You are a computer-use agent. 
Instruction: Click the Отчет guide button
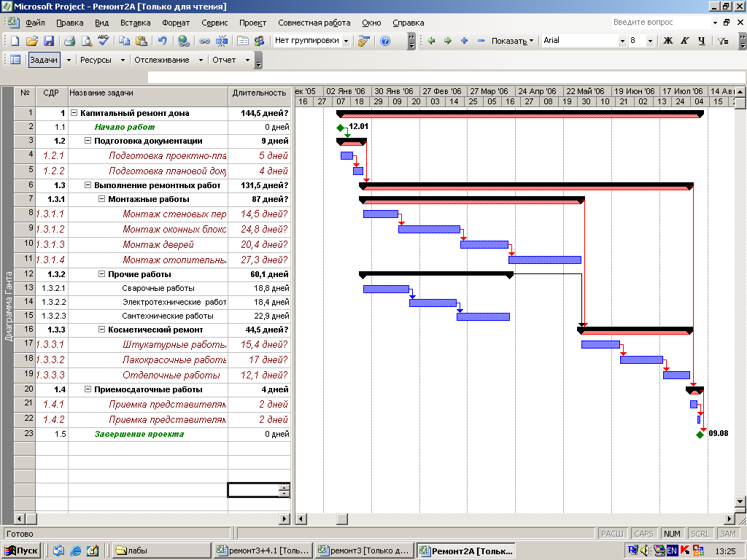(224, 60)
